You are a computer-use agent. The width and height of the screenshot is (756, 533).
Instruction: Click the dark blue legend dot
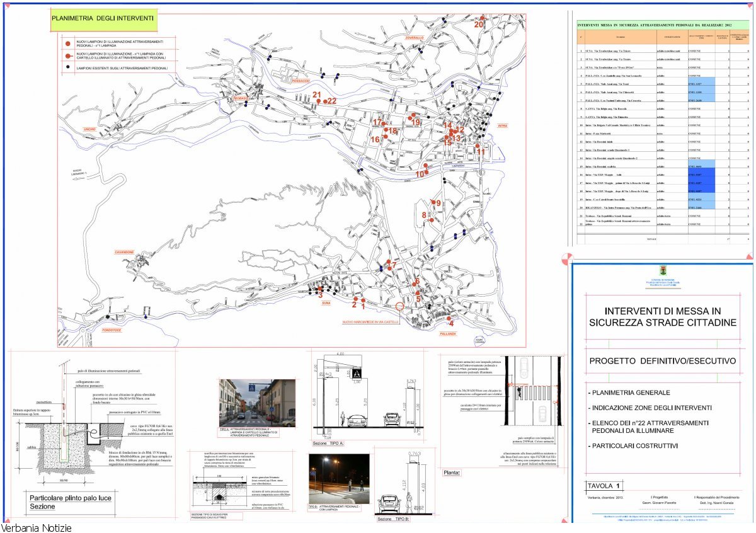pyautogui.click(x=66, y=67)
